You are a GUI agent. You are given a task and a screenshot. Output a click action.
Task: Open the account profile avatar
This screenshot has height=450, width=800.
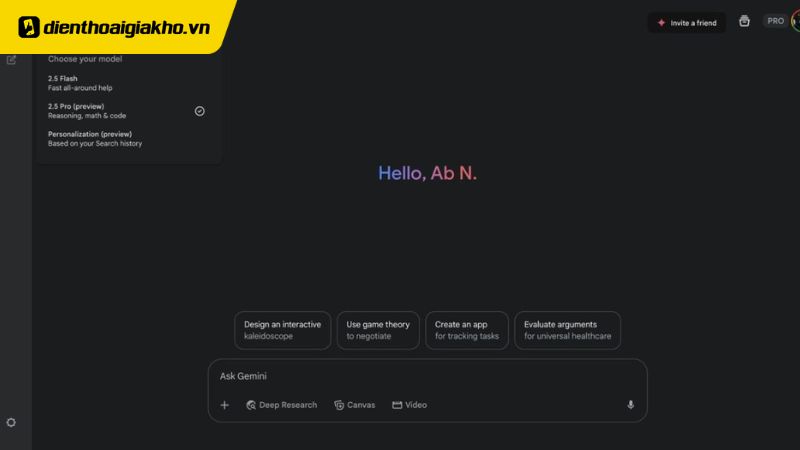point(795,21)
